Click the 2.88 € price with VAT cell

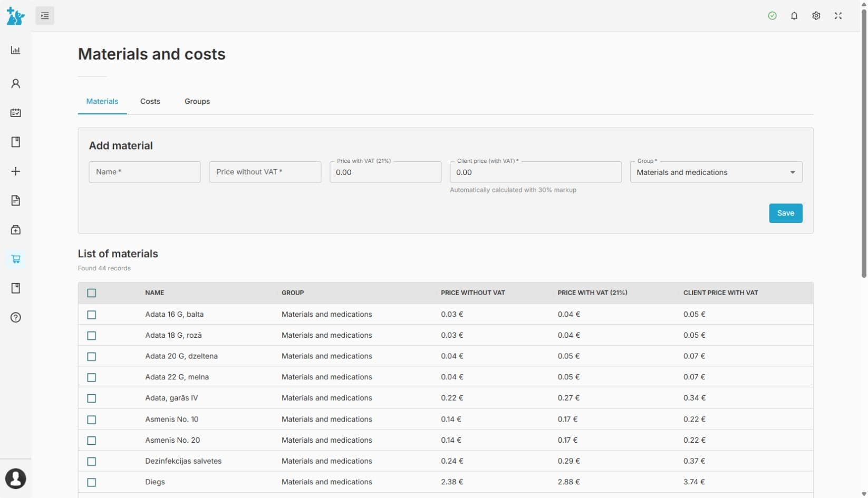(x=569, y=482)
